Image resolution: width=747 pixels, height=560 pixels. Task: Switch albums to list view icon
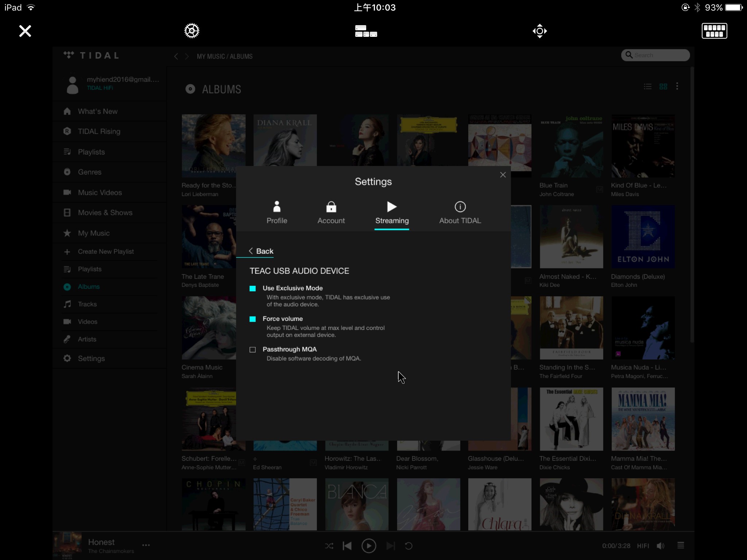[x=647, y=86]
